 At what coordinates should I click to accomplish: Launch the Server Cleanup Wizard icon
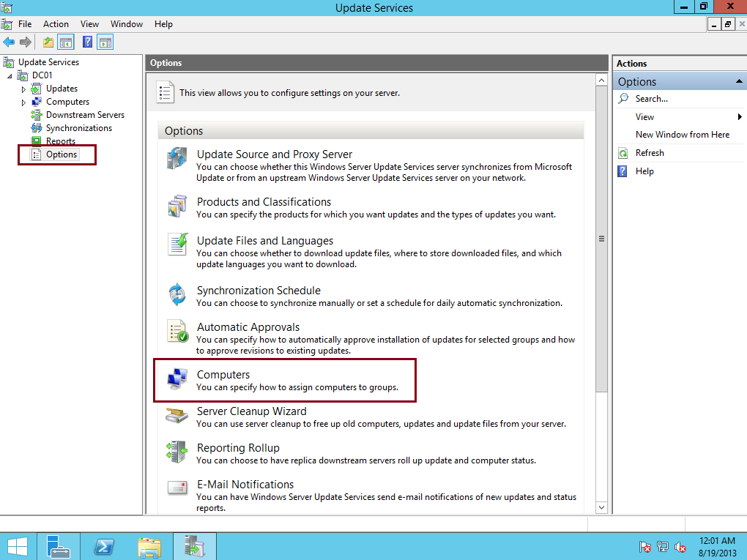pyautogui.click(x=176, y=417)
